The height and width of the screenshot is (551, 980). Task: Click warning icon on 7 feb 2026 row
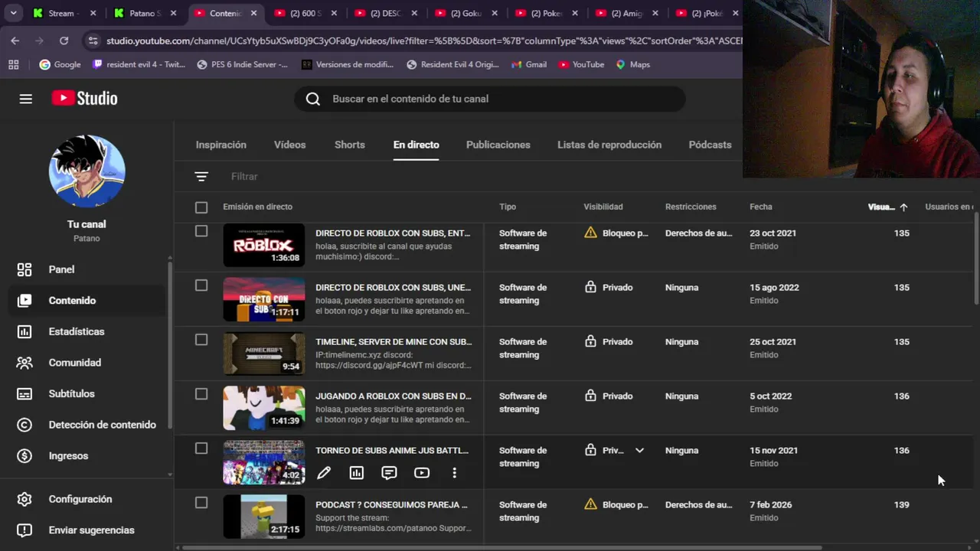tap(590, 504)
